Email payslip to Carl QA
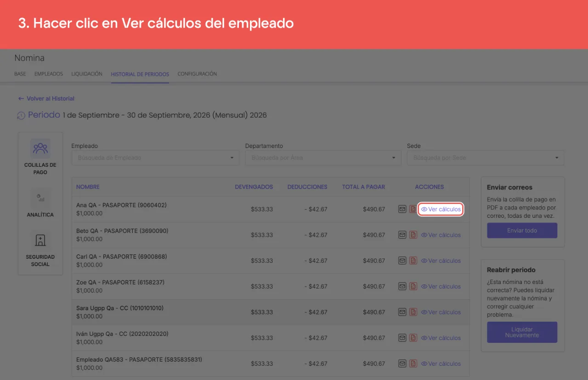The image size is (588, 380). coord(402,261)
